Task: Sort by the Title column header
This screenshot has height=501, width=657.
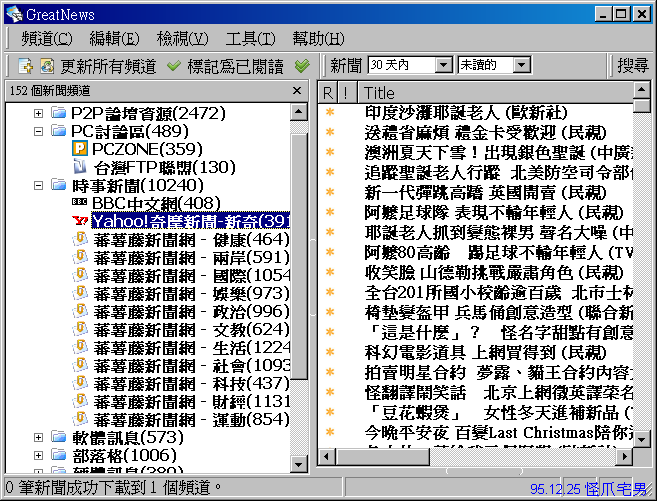Action: pos(496,93)
